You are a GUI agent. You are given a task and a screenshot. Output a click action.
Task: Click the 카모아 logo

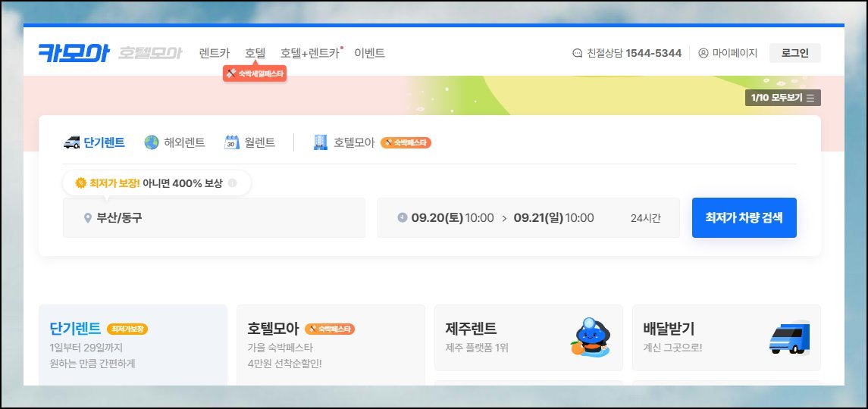pyautogui.click(x=74, y=53)
